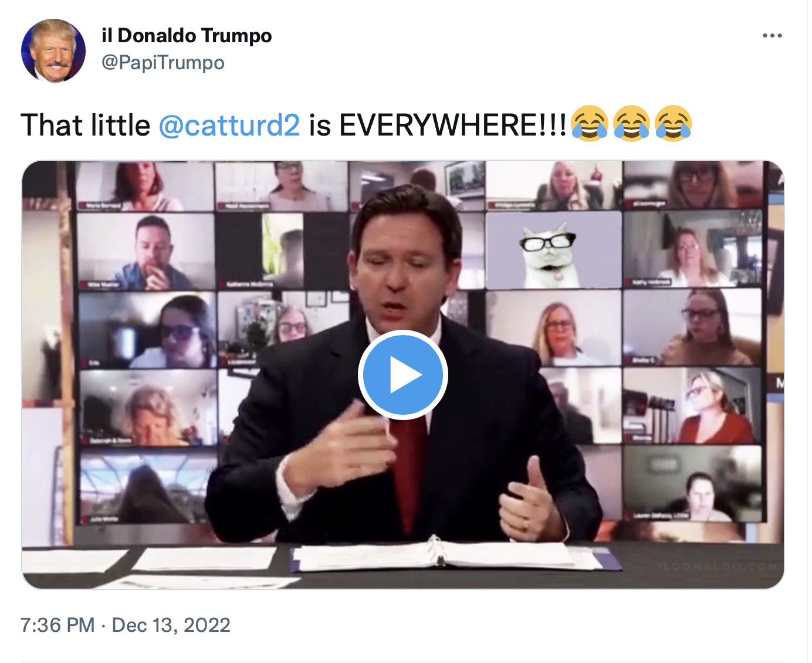The height and width of the screenshot is (663, 812).
Task: Click the first laughing-crying emoji
Action: (590, 124)
